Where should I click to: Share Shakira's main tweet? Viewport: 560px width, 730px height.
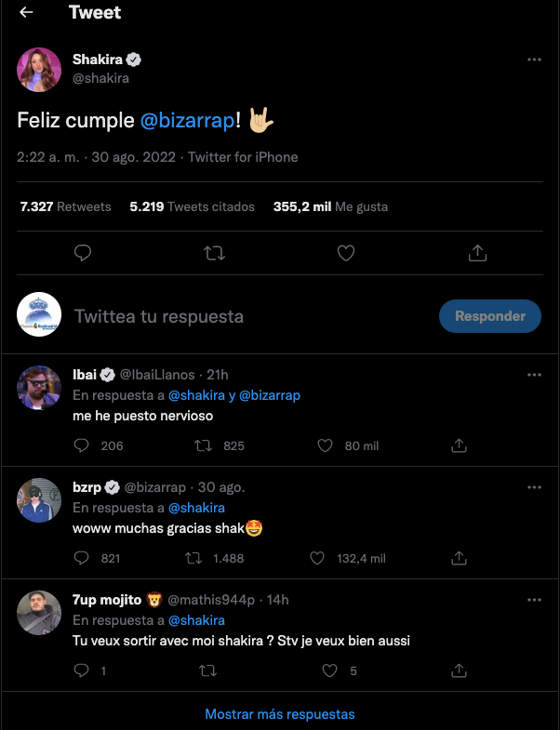tap(477, 252)
